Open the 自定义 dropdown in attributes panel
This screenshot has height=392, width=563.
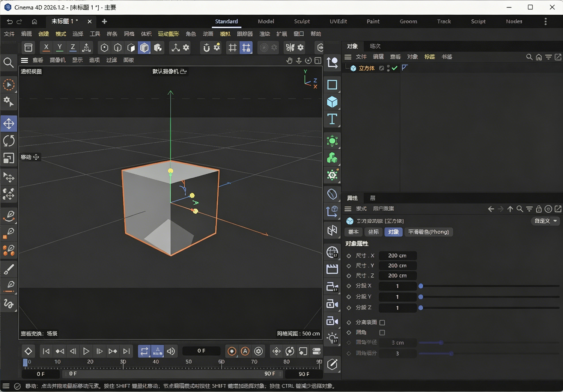click(545, 221)
